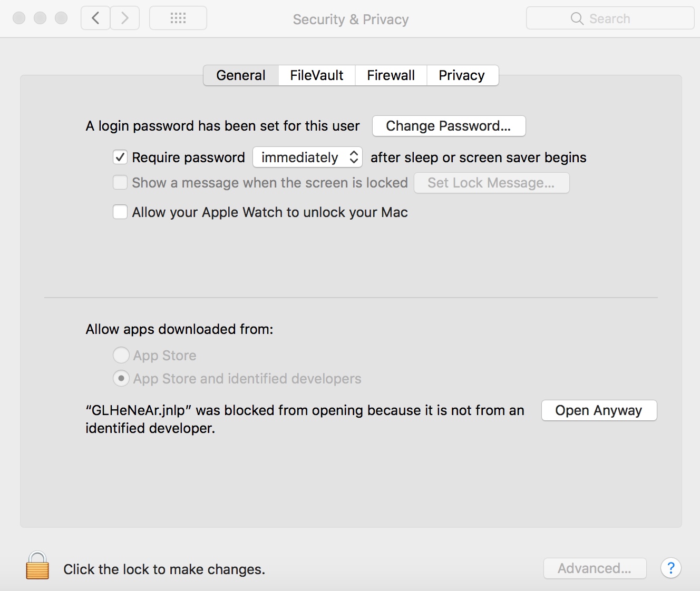Close the Security & Privacy window
The image size is (700, 591).
coord(19,18)
